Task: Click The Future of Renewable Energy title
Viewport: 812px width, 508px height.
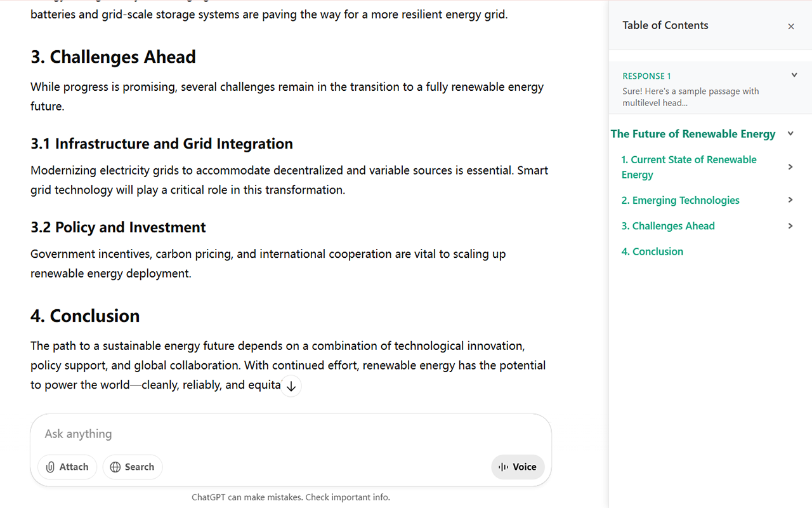Action: click(693, 133)
